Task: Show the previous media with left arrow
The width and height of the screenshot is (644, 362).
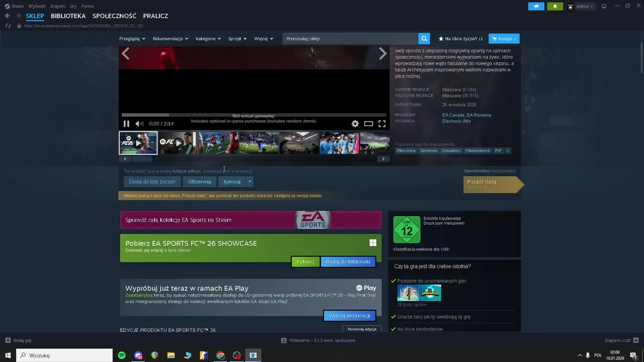Action: [x=125, y=54]
